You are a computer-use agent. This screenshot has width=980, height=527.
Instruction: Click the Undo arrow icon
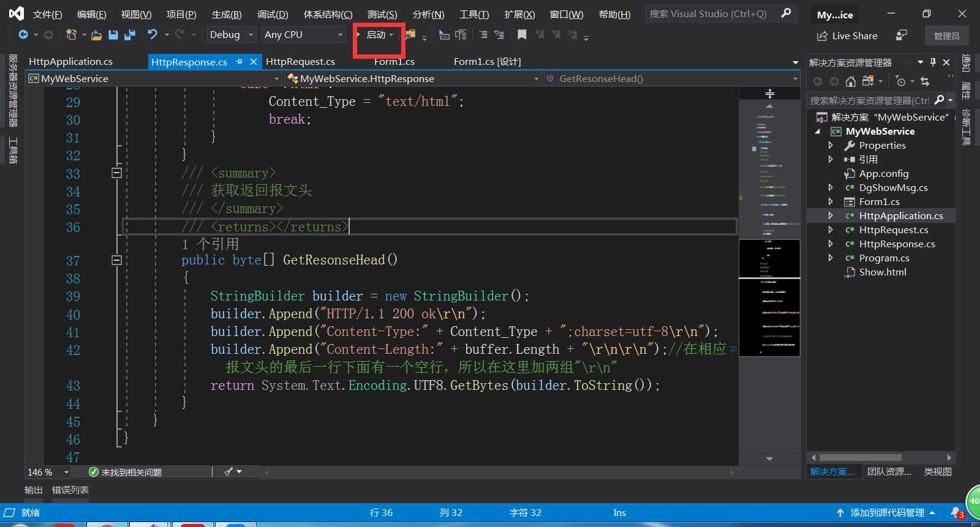(153, 35)
